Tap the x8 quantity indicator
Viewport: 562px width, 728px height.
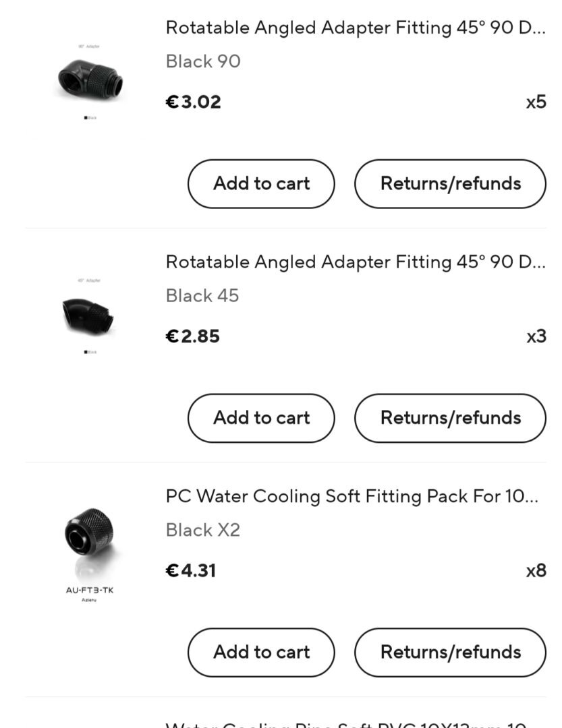click(x=536, y=570)
